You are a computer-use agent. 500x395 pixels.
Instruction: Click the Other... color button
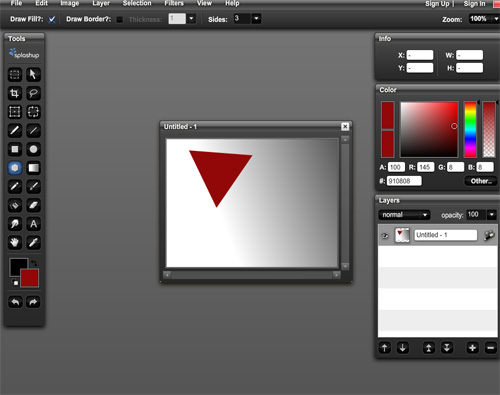[x=481, y=181]
